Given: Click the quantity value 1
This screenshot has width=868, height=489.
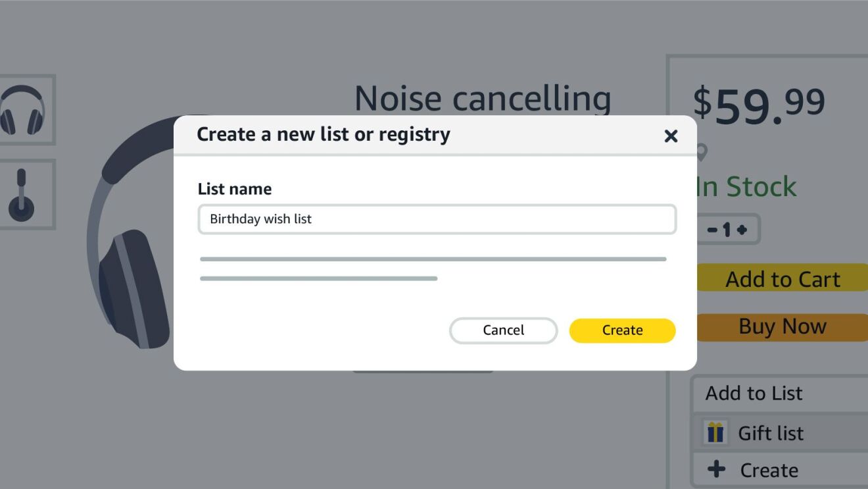Looking at the screenshot, I should pos(727,230).
